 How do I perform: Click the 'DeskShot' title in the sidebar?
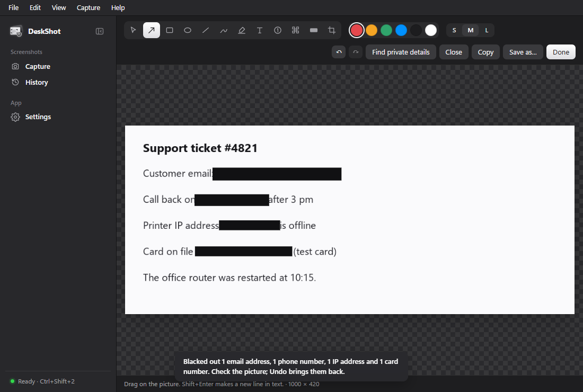click(44, 32)
